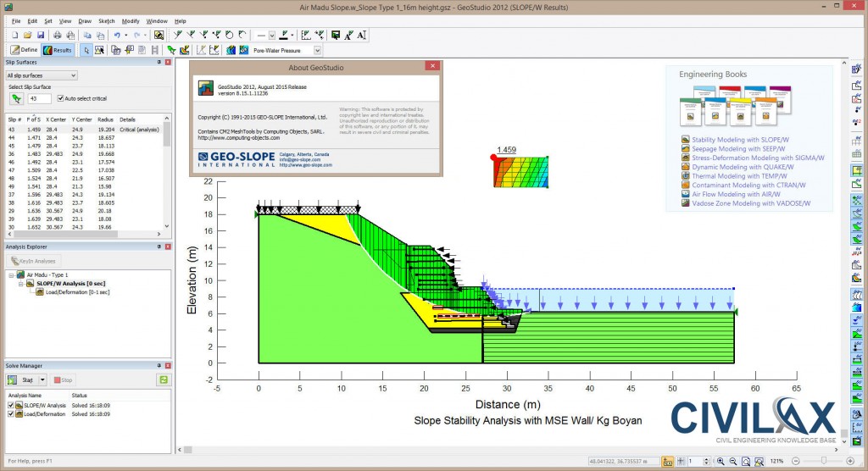Click the zoom page icon in status bar
Image resolution: width=868 pixels, height=471 pixels.
pos(746,461)
